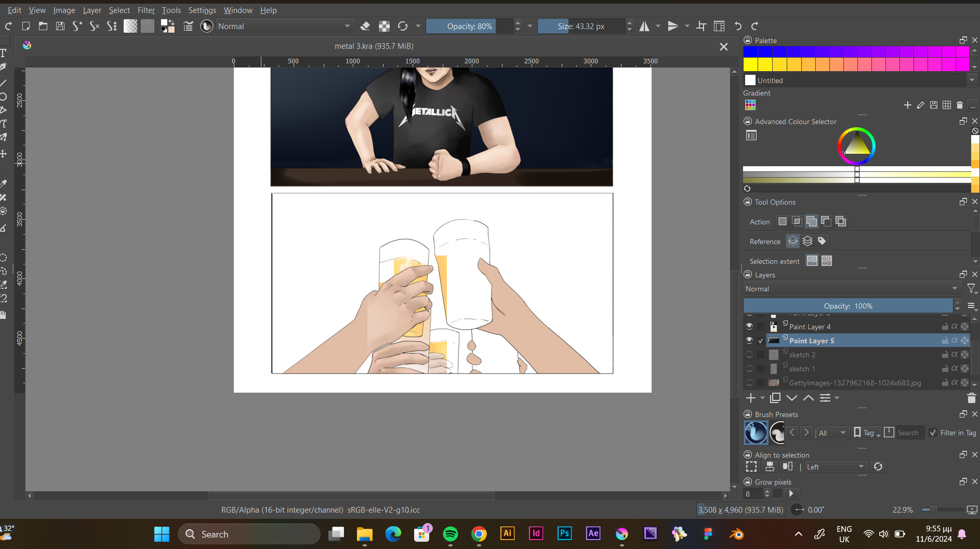The image size is (980, 549).
Task: Open Spotify from the taskbar
Action: (x=451, y=534)
